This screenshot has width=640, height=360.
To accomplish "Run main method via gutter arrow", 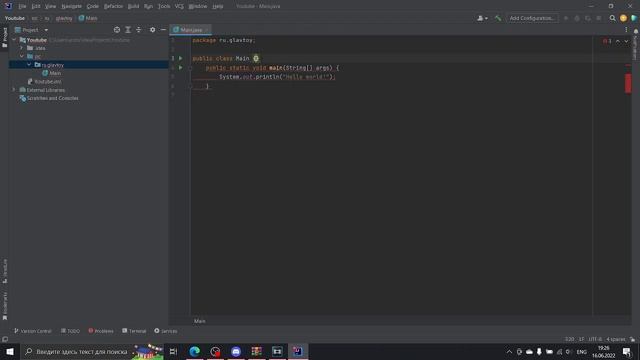I will coord(181,68).
